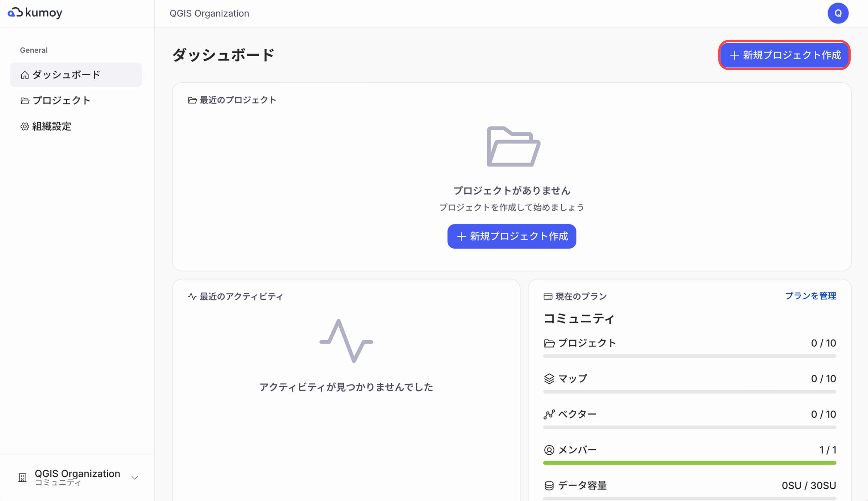The height and width of the screenshot is (501, 868).
Task: Click the building icon near QGIS Organization
Action: (x=22, y=478)
